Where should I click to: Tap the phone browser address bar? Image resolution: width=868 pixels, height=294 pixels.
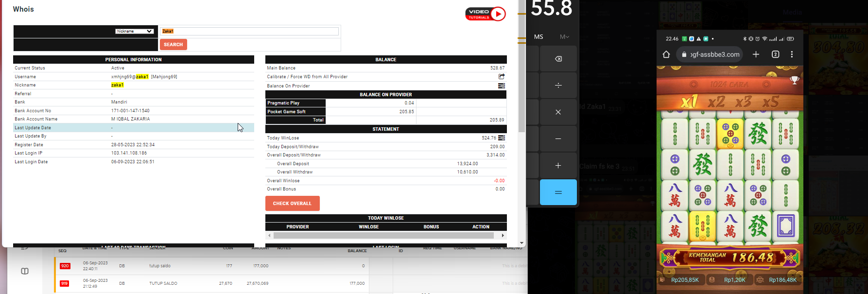[x=711, y=54]
